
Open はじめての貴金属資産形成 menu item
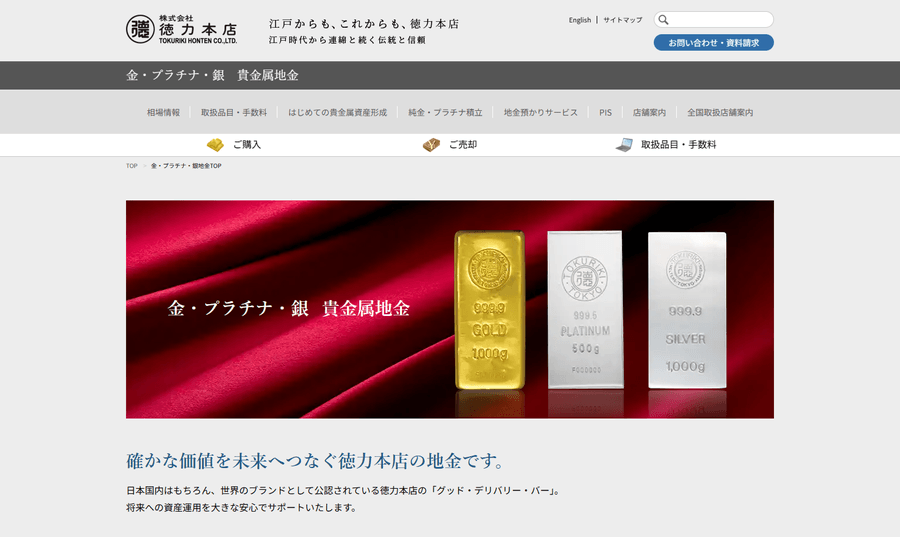click(x=338, y=112)
